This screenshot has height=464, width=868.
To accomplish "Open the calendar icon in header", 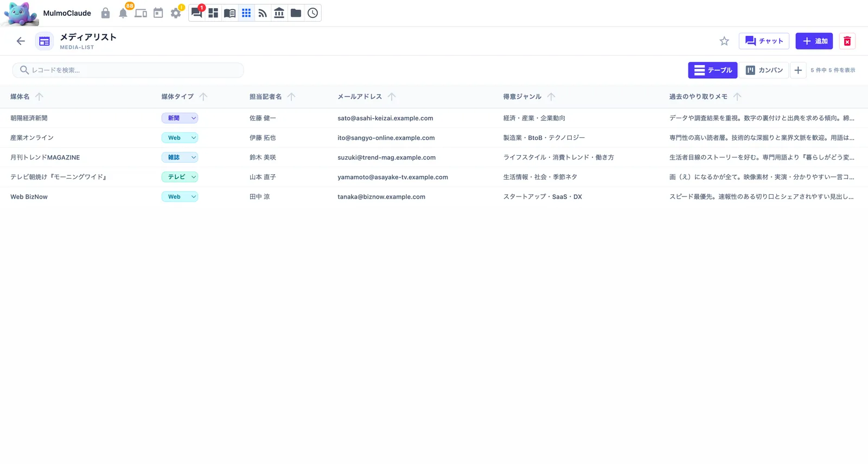I will click(158, 13).
